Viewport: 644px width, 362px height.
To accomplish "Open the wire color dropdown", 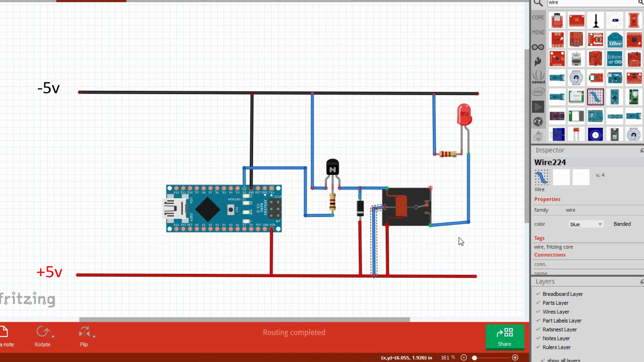I will point(586,224).
